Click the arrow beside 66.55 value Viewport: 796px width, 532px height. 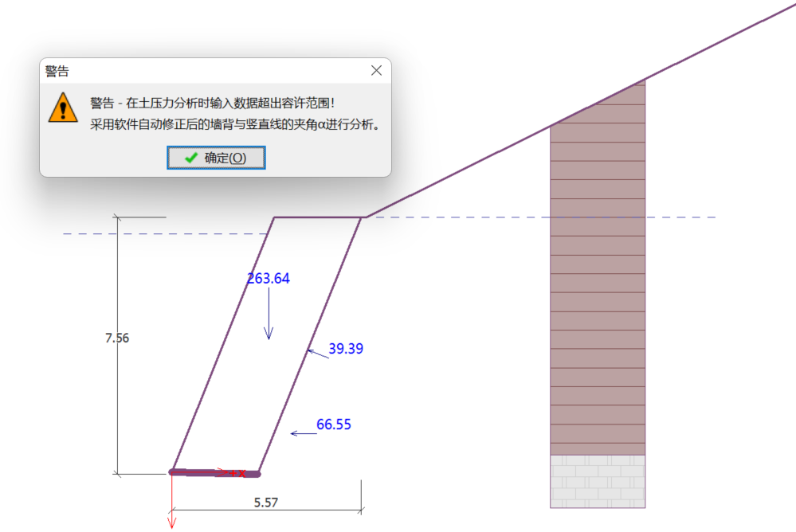pos(303,433)
